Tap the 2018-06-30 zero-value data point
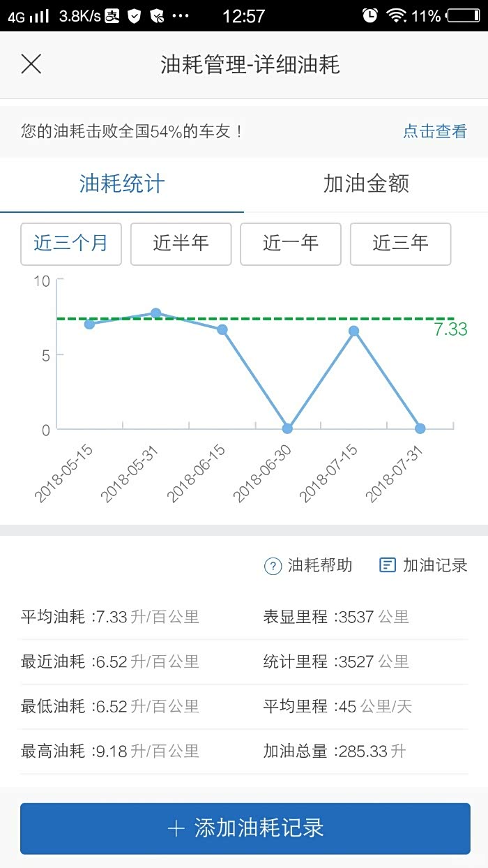 coord(287,428)
